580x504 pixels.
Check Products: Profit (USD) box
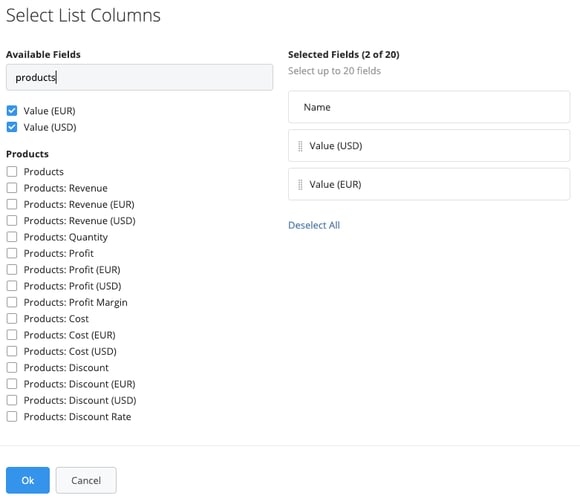[12, 286]
